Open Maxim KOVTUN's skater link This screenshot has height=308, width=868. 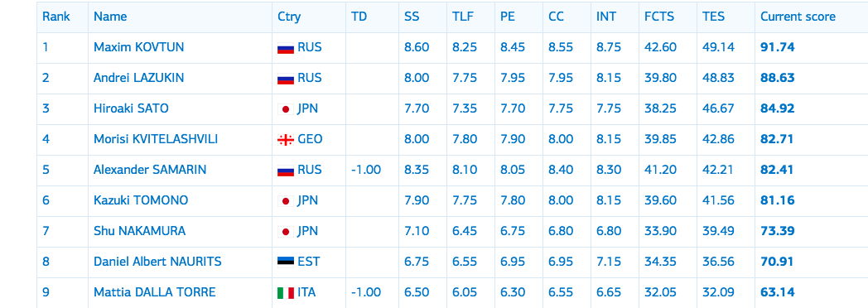pyautogui.click(x=139, y=47)
